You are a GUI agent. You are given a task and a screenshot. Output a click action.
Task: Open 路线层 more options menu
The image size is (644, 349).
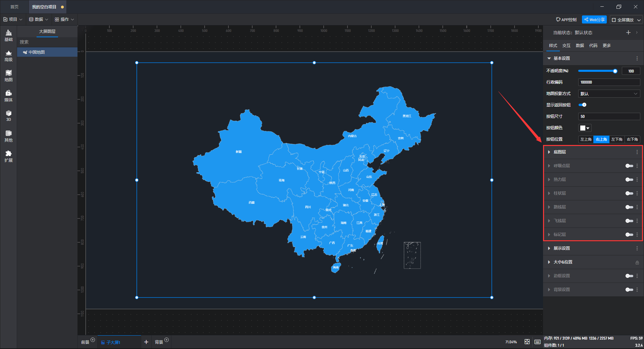click(x=637, y=207)
